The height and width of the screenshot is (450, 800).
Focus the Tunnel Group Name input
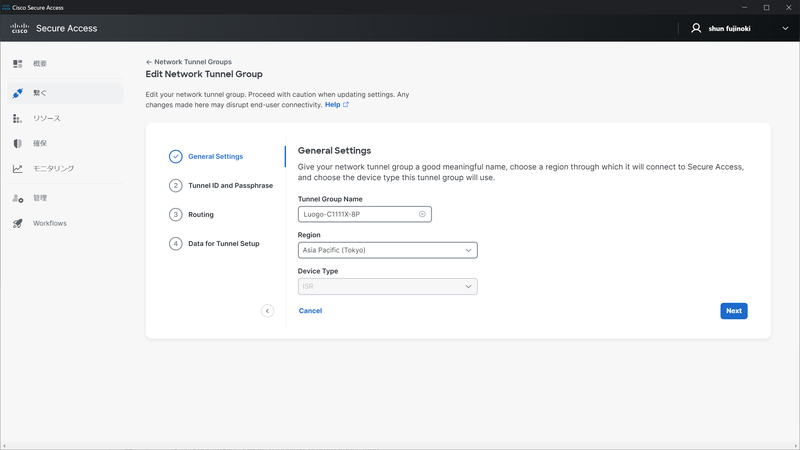pyautogui.click(x=365, y=214)
